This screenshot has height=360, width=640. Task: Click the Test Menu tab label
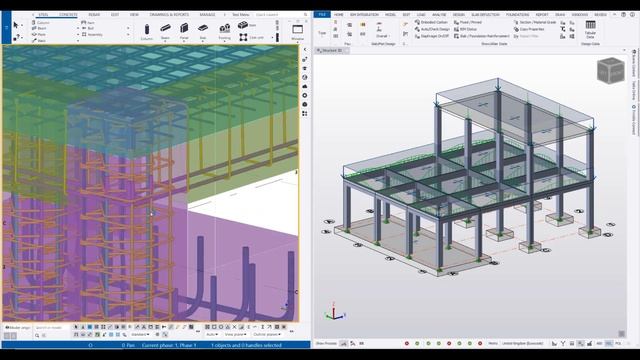(241, 15)
